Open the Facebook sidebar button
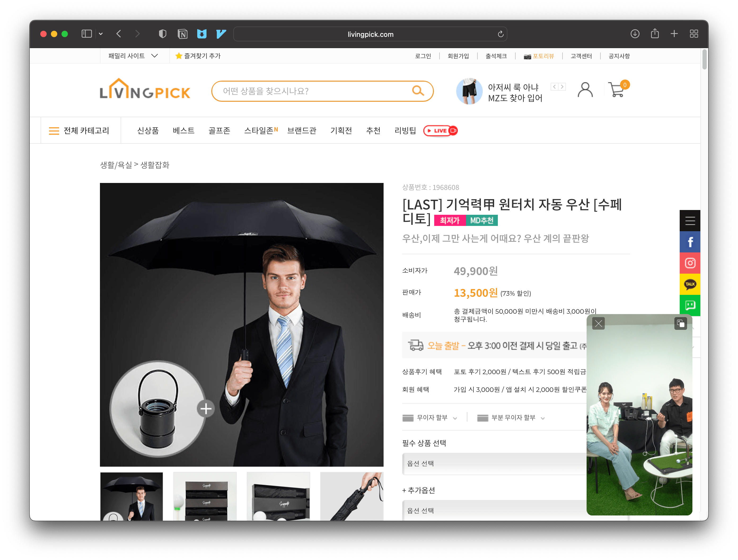This screenshot has height=560, width=738. point(690,242)
